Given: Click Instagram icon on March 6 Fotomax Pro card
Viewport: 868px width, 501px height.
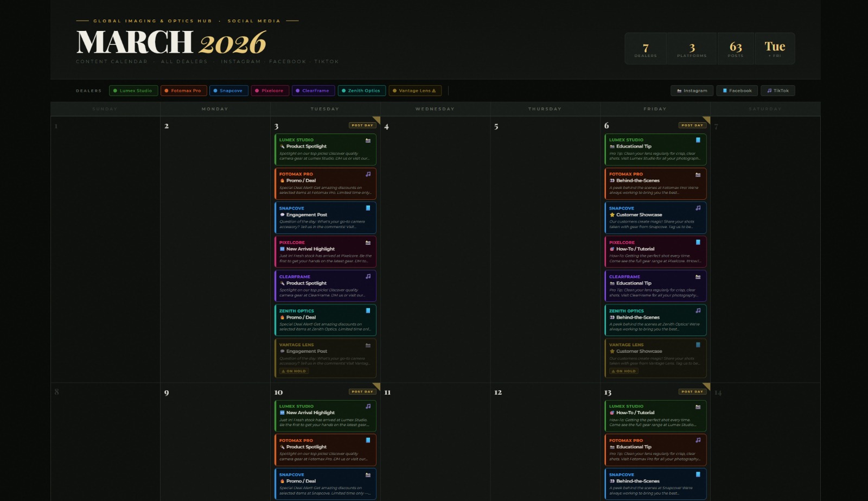Looking at the screenshot, I should click(698, 174).
